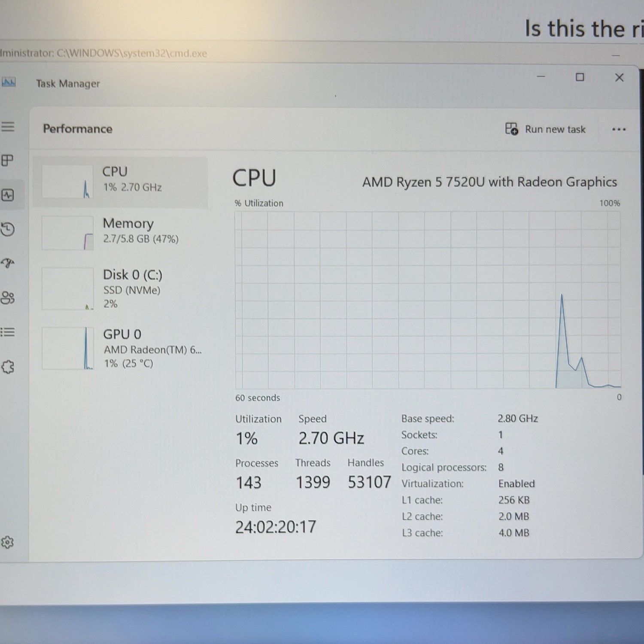
Task: Open Task Manager settings gear
Action: (x=8, y=542)
